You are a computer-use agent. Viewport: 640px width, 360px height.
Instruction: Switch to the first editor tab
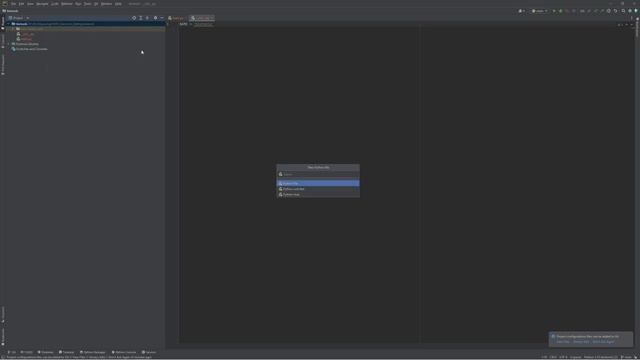[x=176, y=18]
